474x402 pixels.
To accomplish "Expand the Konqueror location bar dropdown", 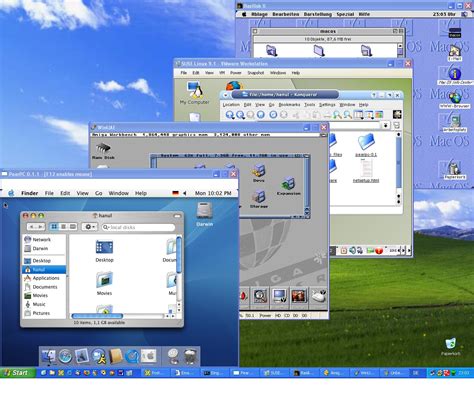I will (386, 125).
